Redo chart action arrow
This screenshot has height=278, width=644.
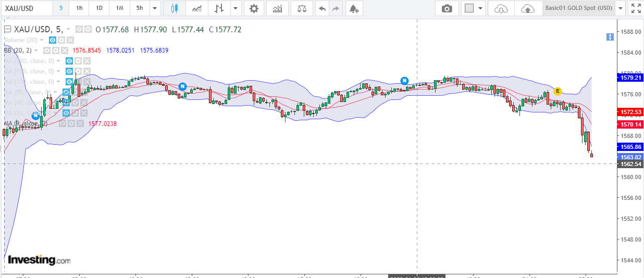pos(336,8)
